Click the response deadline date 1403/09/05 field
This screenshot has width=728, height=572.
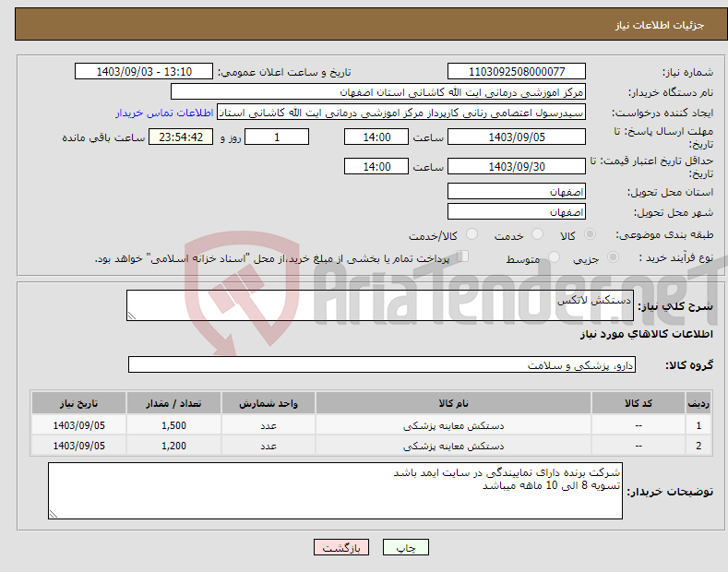coord(517,137)
